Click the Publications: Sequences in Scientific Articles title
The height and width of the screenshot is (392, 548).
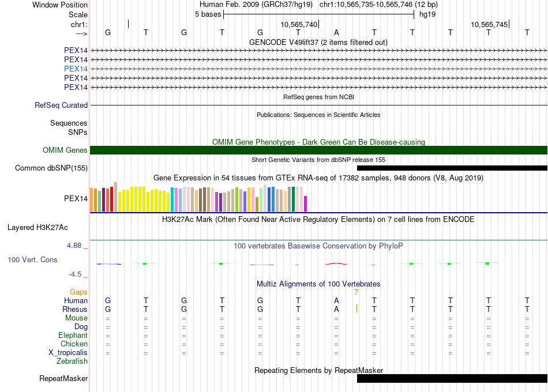pyautogui.click(x=318, y=115)
